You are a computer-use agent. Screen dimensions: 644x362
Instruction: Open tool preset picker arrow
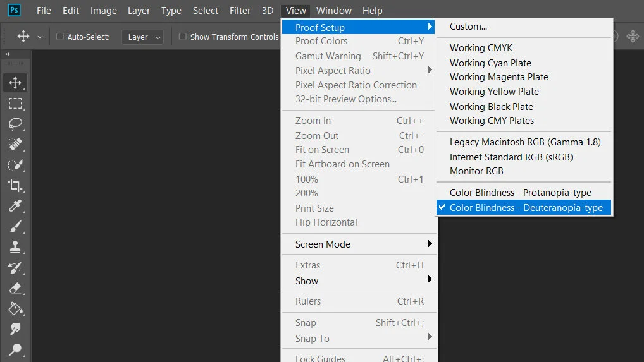pos(40,37)
